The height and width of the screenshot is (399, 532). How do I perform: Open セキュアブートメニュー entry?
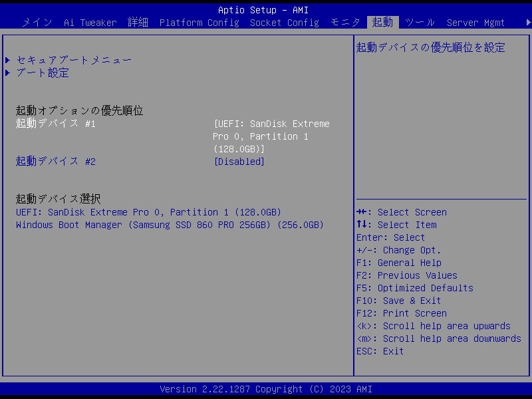[x=74, y=60]
